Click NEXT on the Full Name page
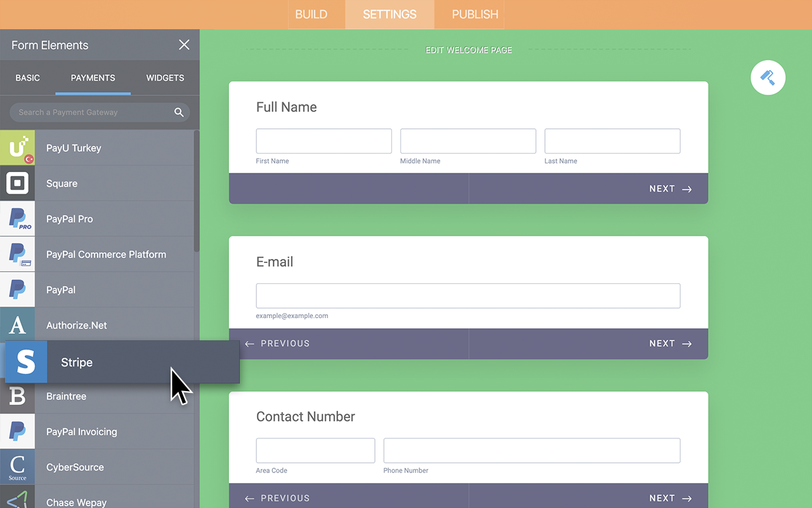The width and height of the screenshot is (812, 508). click(x=669, y=189)
